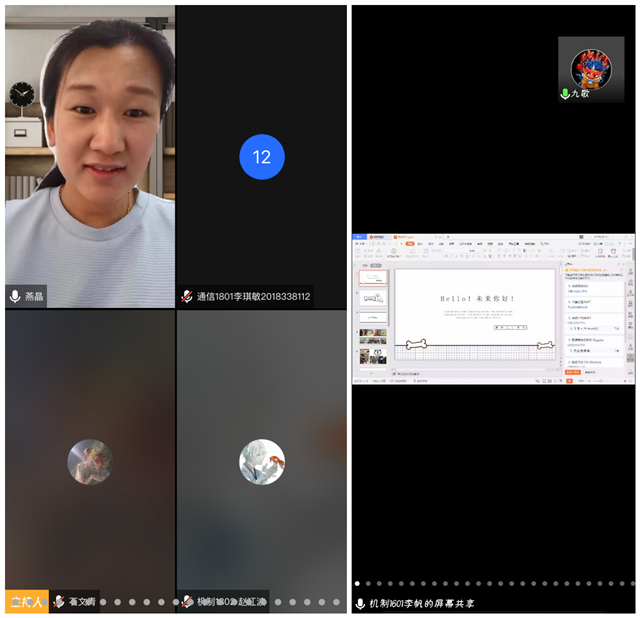Click the orange highlighted ribbon tab in shared WPS window

pyautogui.click(x=409, y=244)
